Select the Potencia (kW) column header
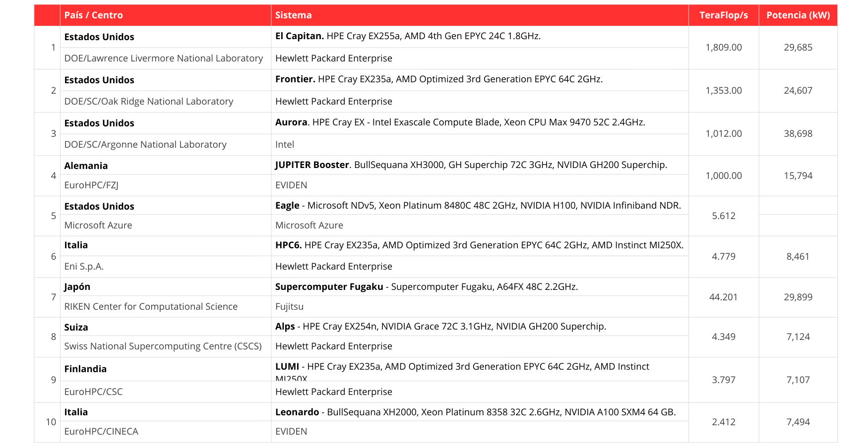 pos(798,15)
